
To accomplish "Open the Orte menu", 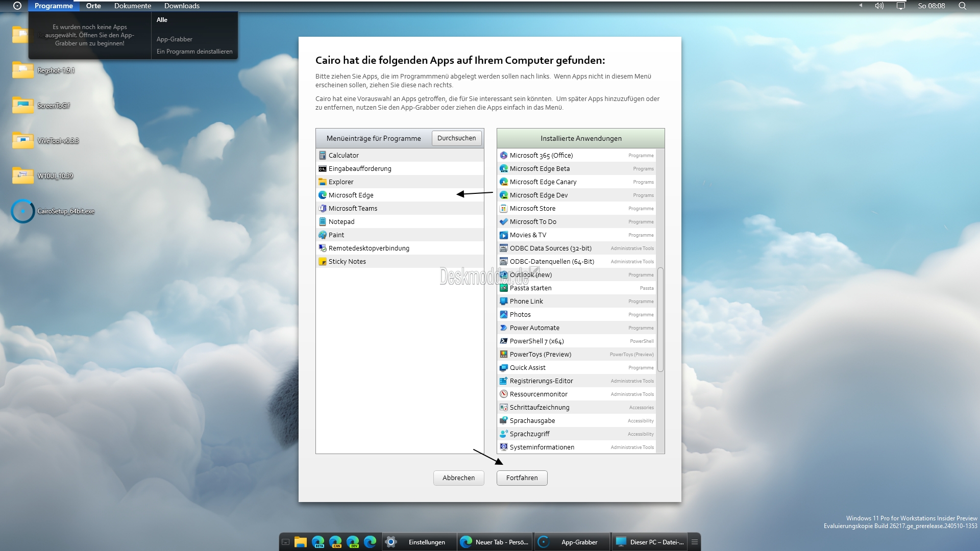I will [93, 6].
